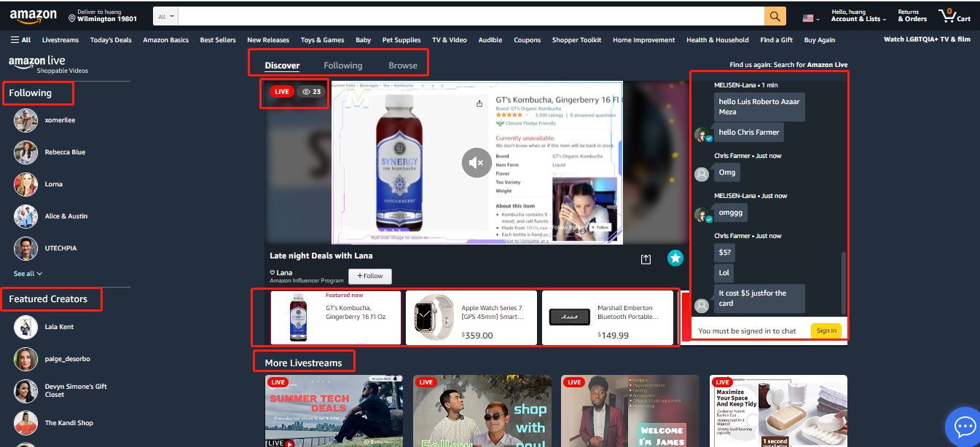Click MELISEN-Lana's chat avatar beside 'omggg'
Screen dimensions: 980x447
tap(702, 215)
